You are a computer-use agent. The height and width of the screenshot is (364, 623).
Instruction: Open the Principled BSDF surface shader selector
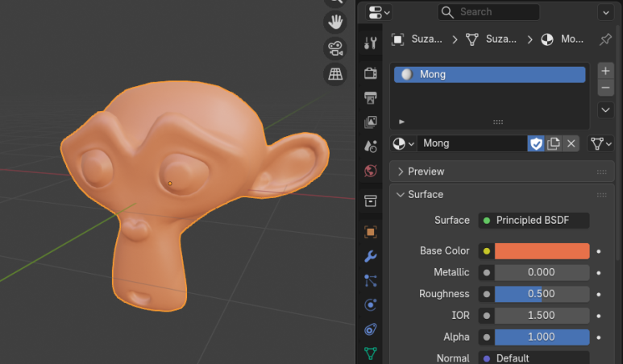point(534,221)
